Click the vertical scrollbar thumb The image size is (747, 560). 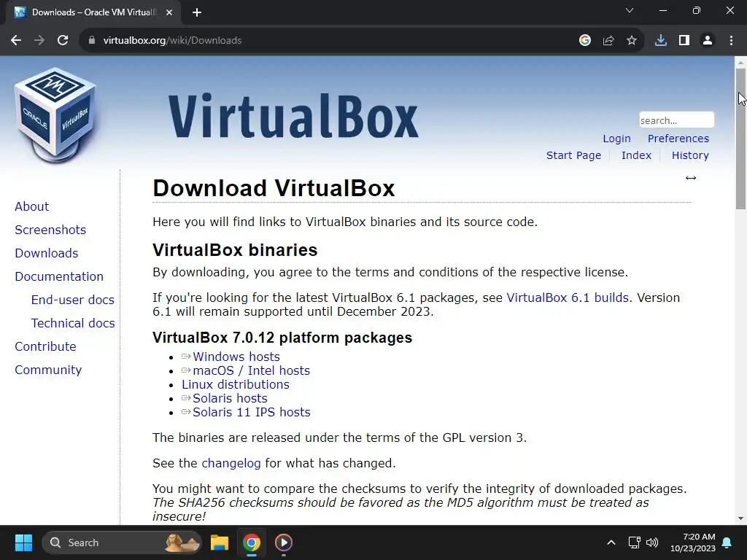point(741,138)
